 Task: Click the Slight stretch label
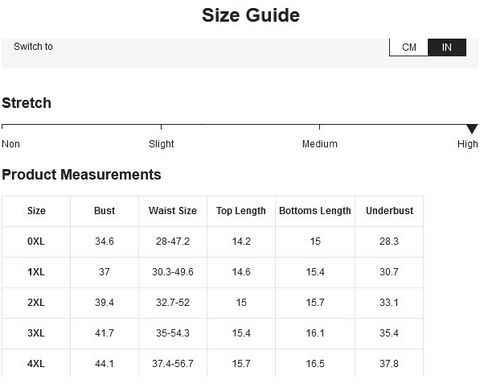(x=161, y=144)
